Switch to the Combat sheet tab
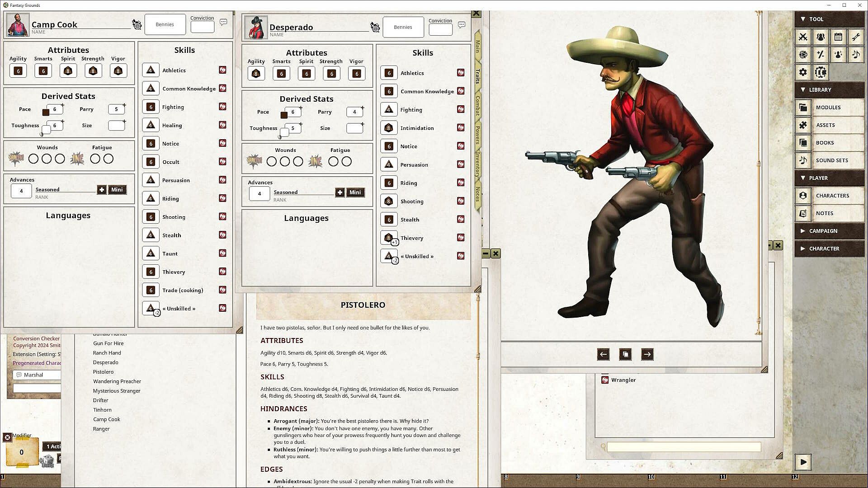The image size is (868, 488). pos(477,105)
